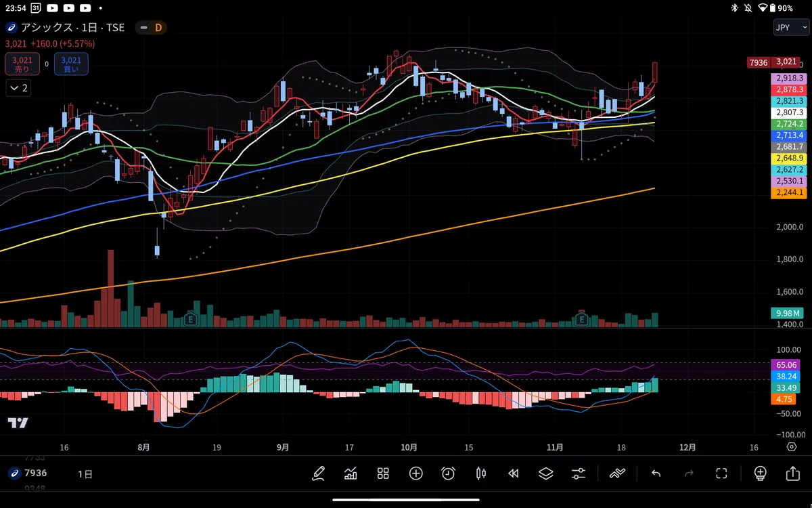The width and height of the screenshot is (812, 508).
Task: Toggle the orange D data status badge
Action: [x=158, y=27]
